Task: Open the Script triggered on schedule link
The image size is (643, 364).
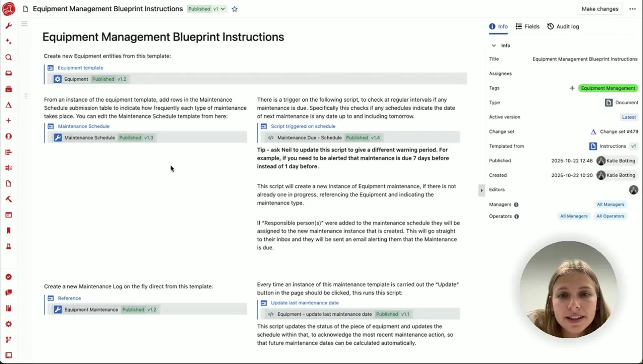Action: (303, 126)
